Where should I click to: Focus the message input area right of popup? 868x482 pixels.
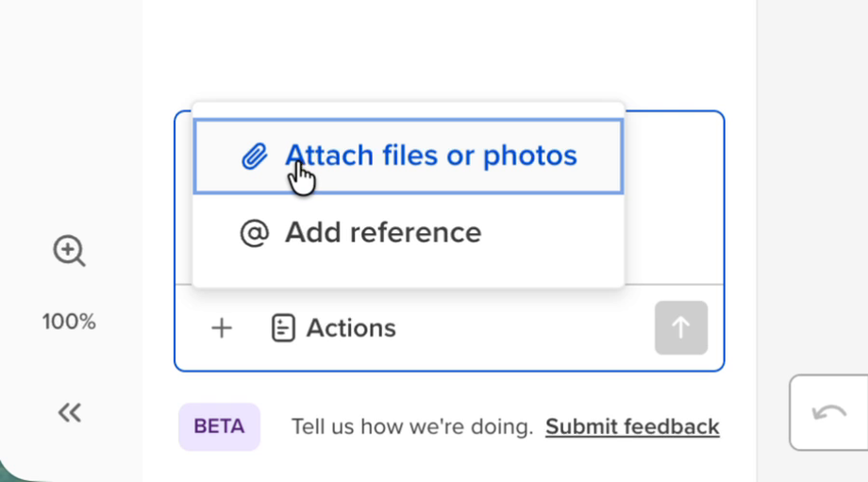(674, 198)
